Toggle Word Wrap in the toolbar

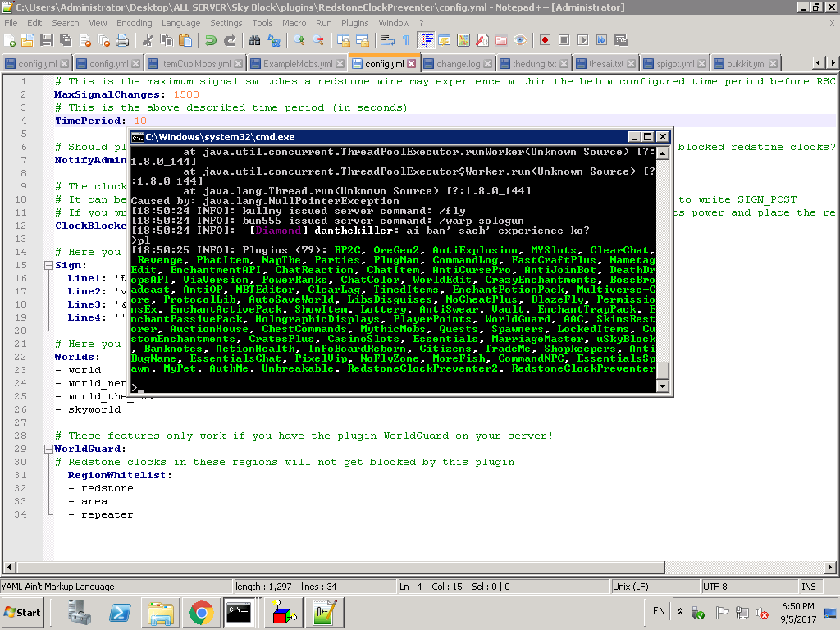coord(387,40)
